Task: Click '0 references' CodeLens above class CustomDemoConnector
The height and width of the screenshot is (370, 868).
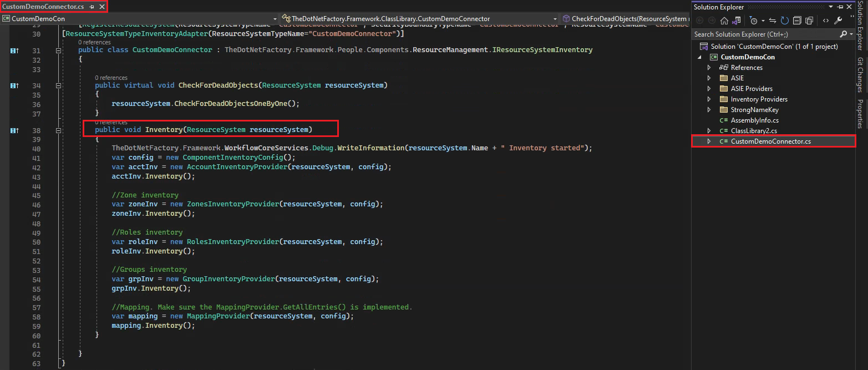Action: tap(94, 42)
